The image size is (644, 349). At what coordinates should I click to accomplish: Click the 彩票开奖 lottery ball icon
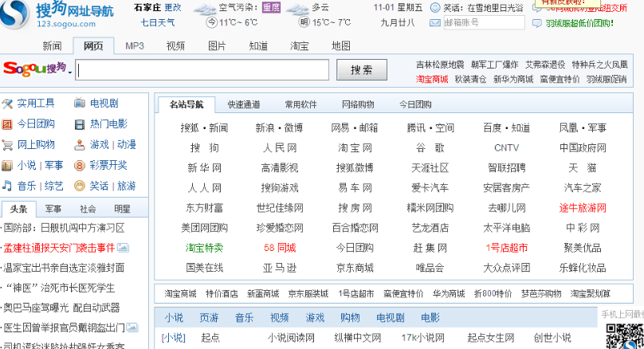[x=80, y=165]
